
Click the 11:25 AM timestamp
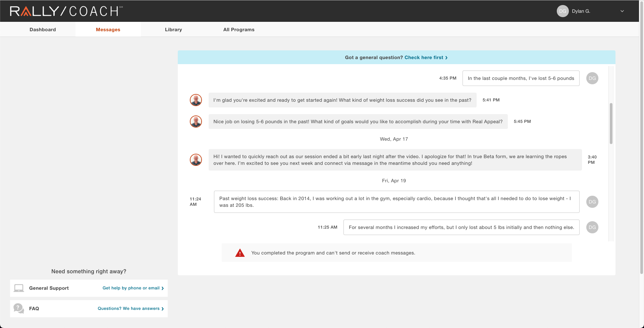(x=328, y=227)
